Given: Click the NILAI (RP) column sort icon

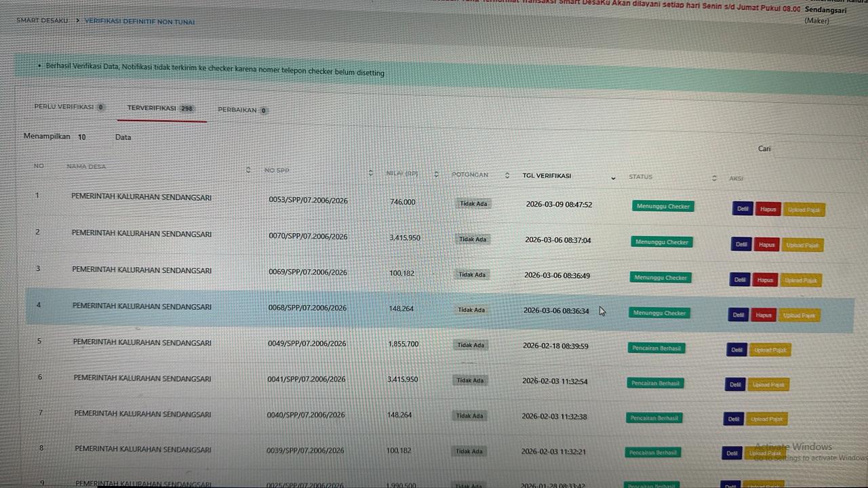Looking at the screenshot, I should tap(436, 174).
